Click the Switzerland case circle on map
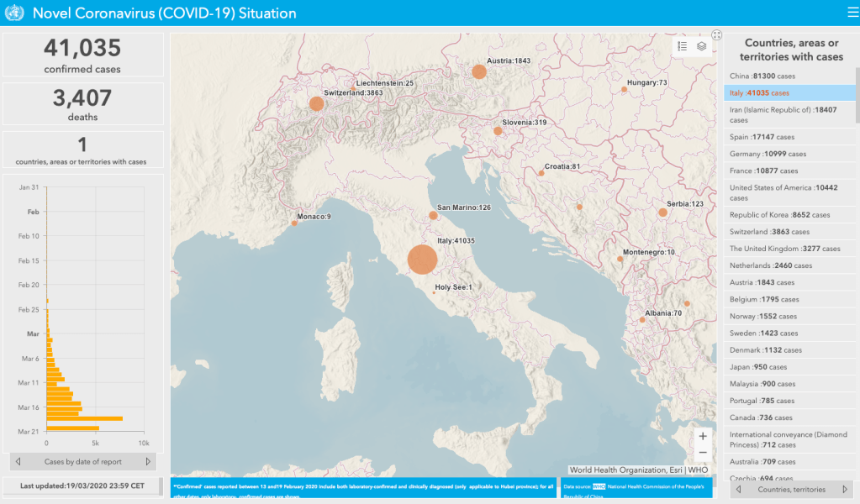The width and height of the screenshot is (860, 504). (x=316, y=103)
